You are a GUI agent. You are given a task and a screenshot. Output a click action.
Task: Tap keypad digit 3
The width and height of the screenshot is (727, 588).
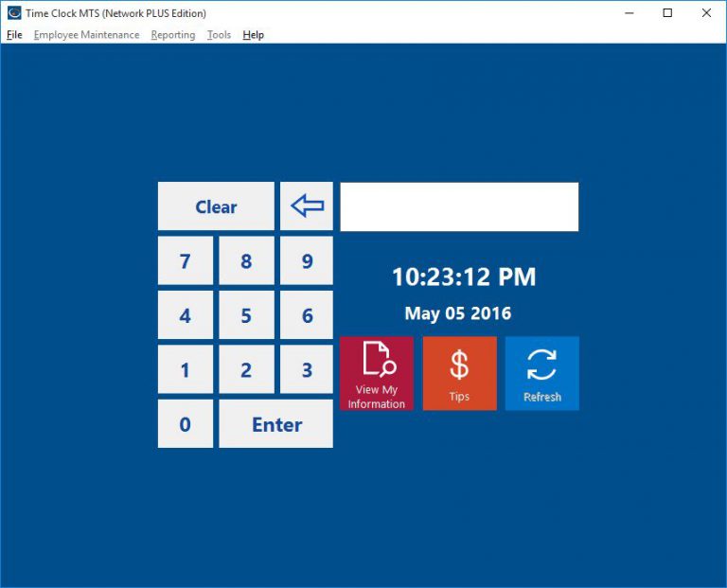(307, 369)
